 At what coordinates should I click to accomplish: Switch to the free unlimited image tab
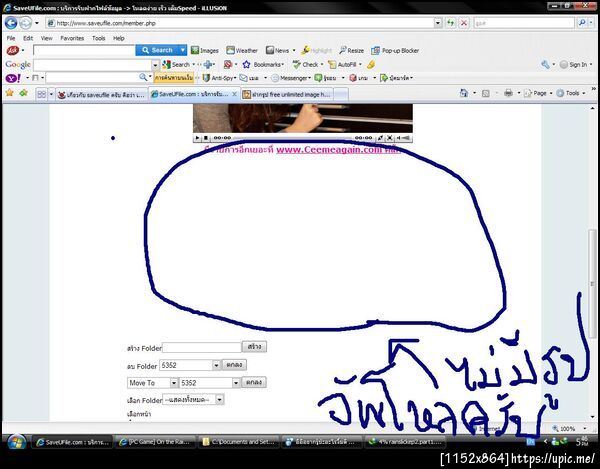(x=287, y=94)
